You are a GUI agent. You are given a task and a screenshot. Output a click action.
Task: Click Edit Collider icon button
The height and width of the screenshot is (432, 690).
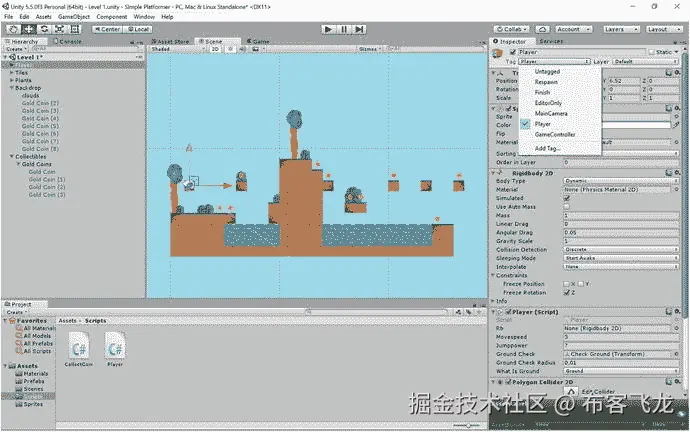point(571,391)
